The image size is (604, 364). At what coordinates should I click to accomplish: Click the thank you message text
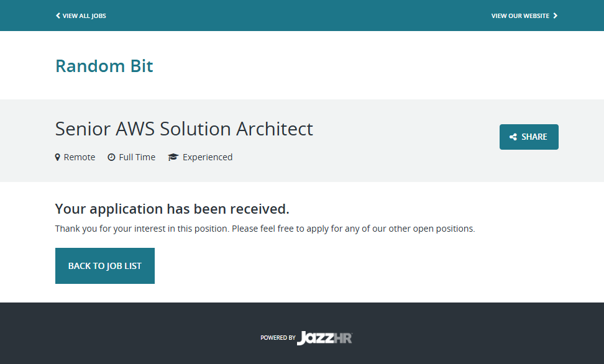tap(265, 229)
